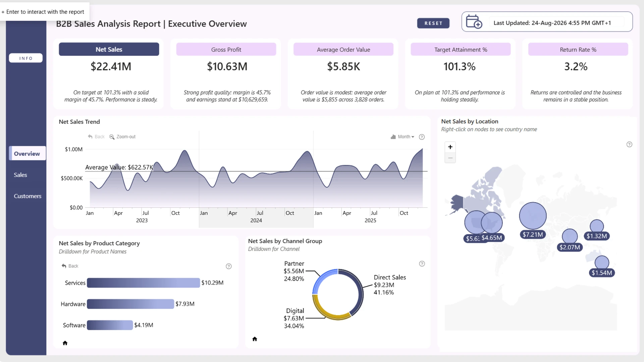The height and width of the screenshot is (362, 644).
Task: Click the $7.21M bubble on the map
Action: pyautogui.click(x=533, y=216)
